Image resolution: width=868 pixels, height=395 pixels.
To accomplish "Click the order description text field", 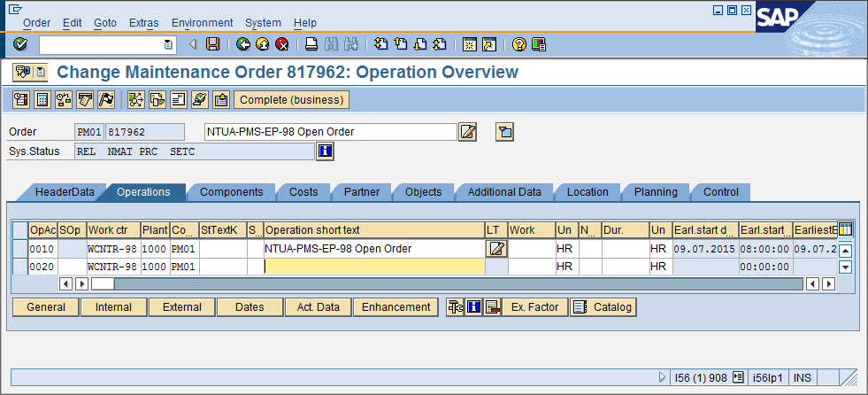I will (331, 132).
